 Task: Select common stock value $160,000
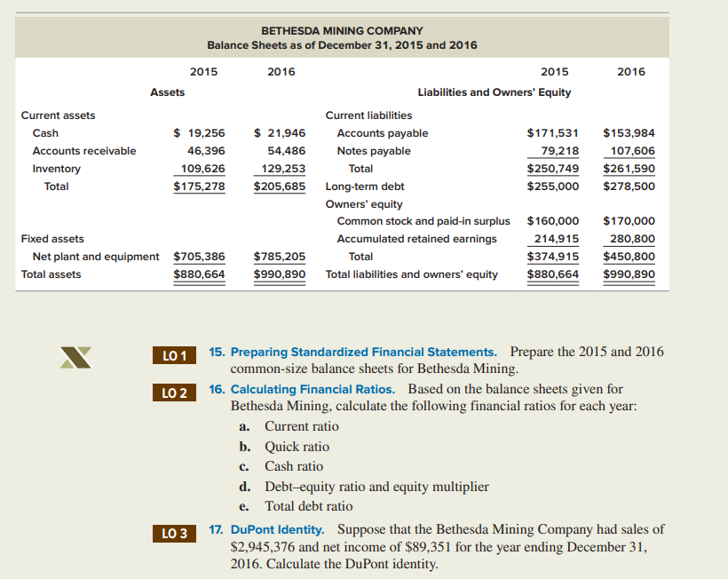pyautogui.click(x=553, y=221)
